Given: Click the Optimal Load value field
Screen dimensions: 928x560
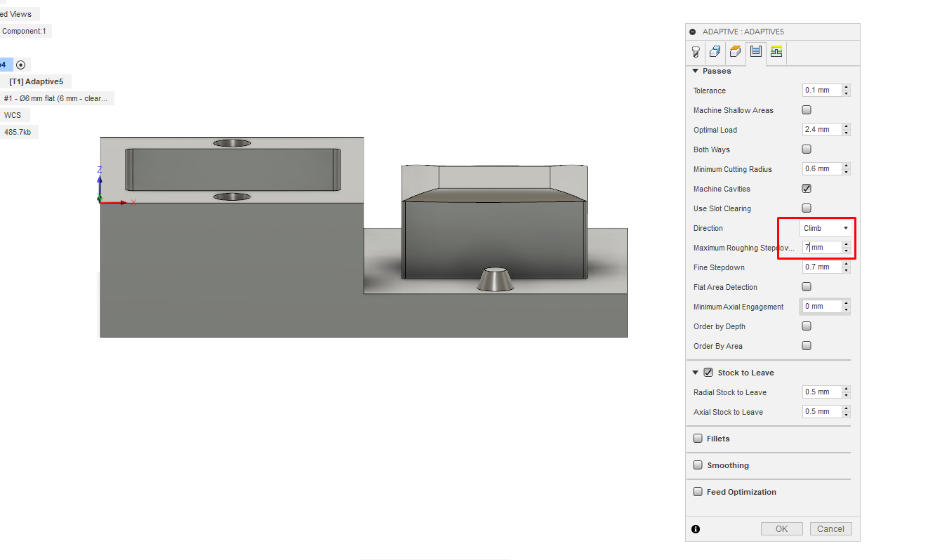Looking at the screenshot, I should click(822, 130).
